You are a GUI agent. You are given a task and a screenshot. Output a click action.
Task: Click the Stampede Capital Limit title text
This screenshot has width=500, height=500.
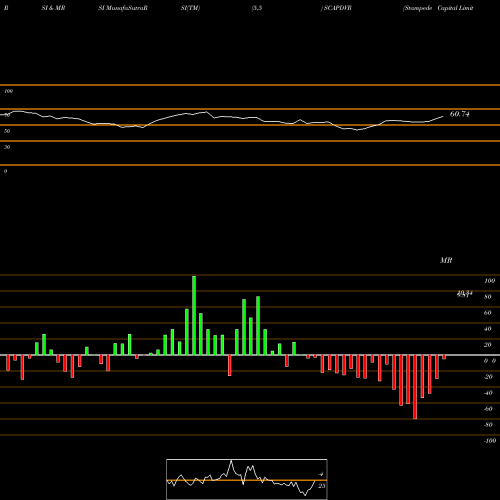point(438,8)
